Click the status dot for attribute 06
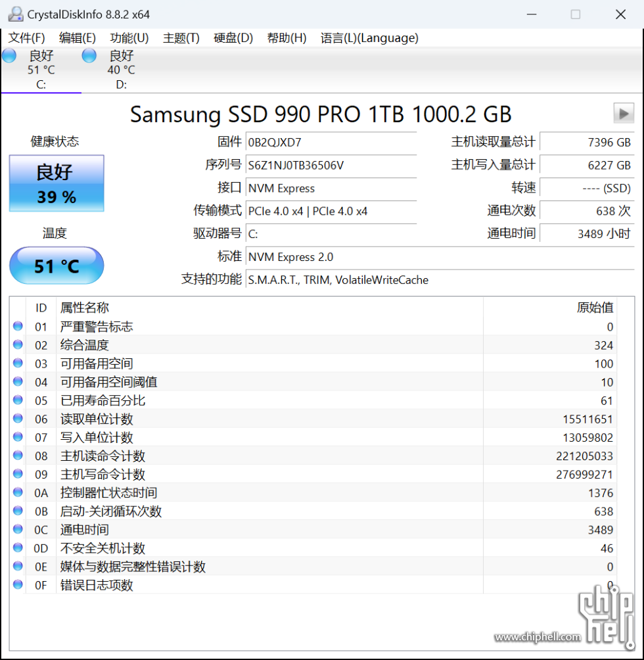The height and width of the screenshot is (660, 644). (x=18, y=418)
